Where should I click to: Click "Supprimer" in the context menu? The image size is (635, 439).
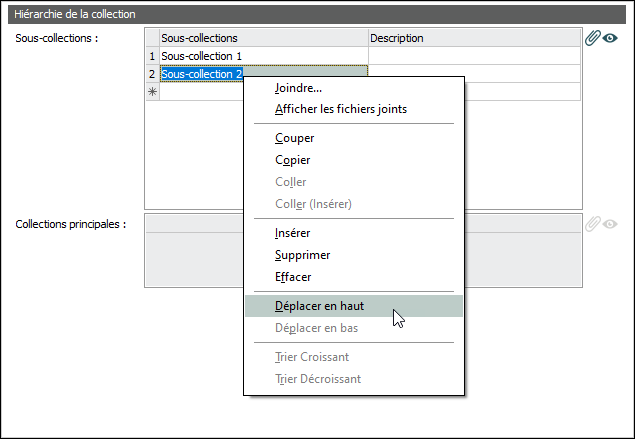(x=302, y=255)
